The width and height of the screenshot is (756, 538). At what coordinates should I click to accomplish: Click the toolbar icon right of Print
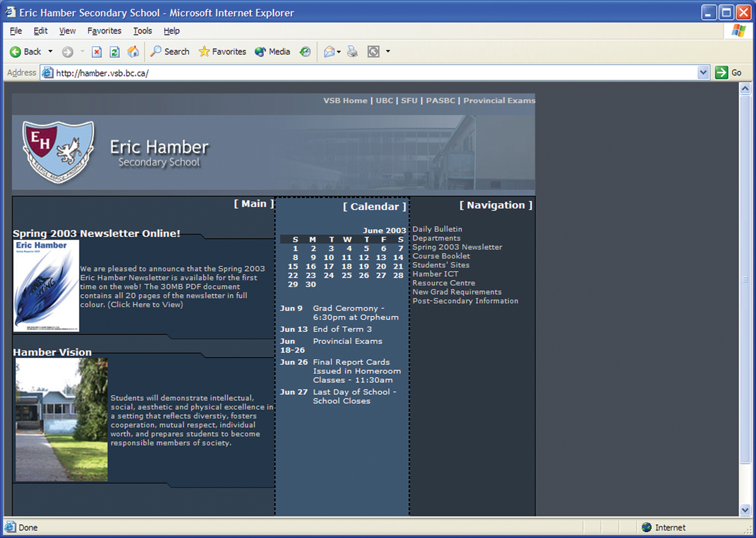(373, 52)
